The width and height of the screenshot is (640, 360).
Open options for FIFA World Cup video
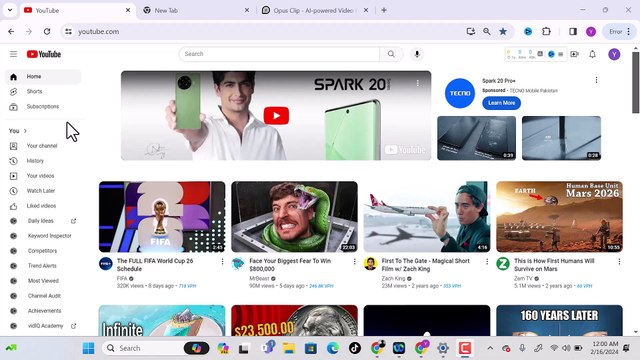pyautogui.click(x=222, y=261)
